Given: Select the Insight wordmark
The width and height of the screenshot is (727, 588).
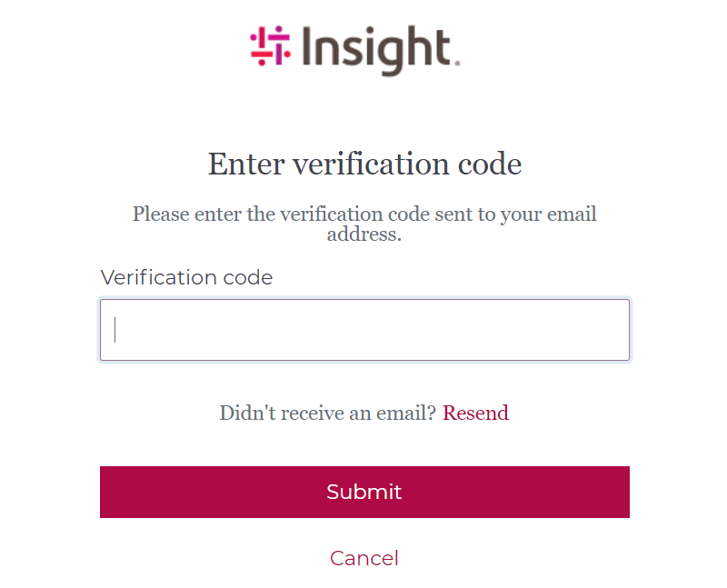Looking at the screenshot, I should tap(377, 50).
